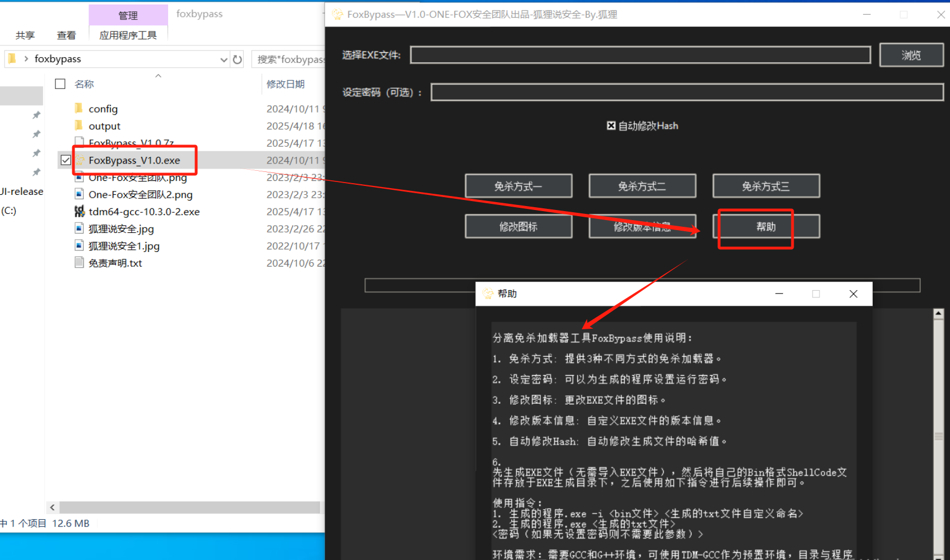
Task: Click the 免责声明.txt document icon
Action: click(x=79, y=262)
